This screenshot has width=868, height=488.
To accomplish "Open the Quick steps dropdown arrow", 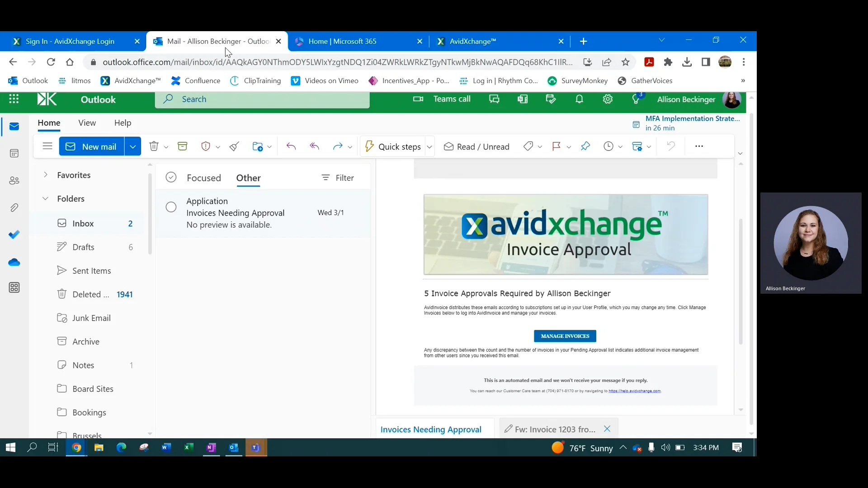I will point(429,146).
